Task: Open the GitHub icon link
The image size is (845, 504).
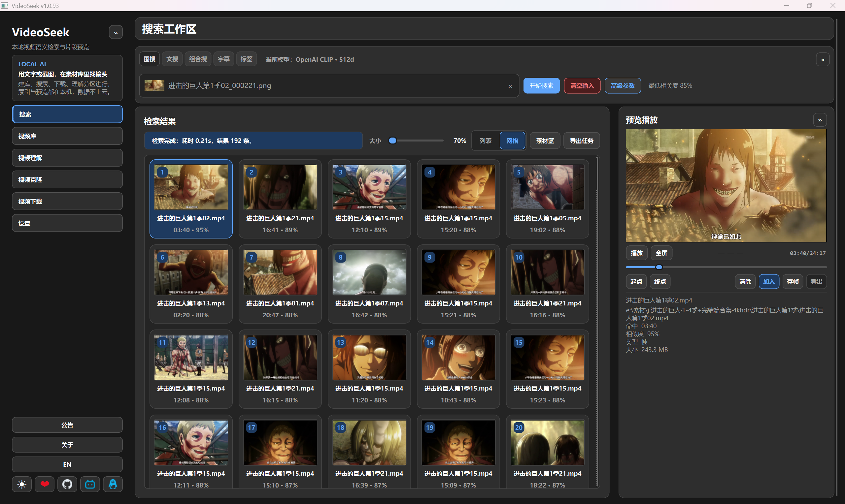Action: 67,484
